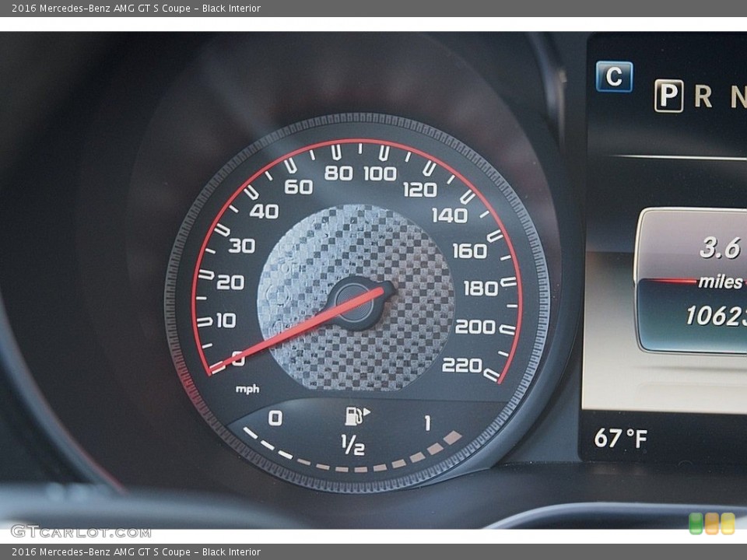Viewport: 747px width, 560px height.
Task: Click the 220 speed number
Action: (x=462, y=366)
